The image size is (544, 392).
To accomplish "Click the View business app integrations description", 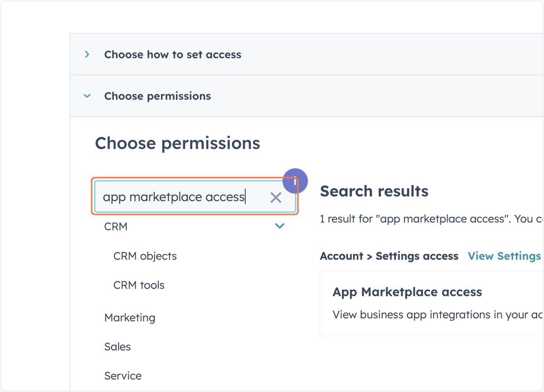I will [x=437, y=315].
